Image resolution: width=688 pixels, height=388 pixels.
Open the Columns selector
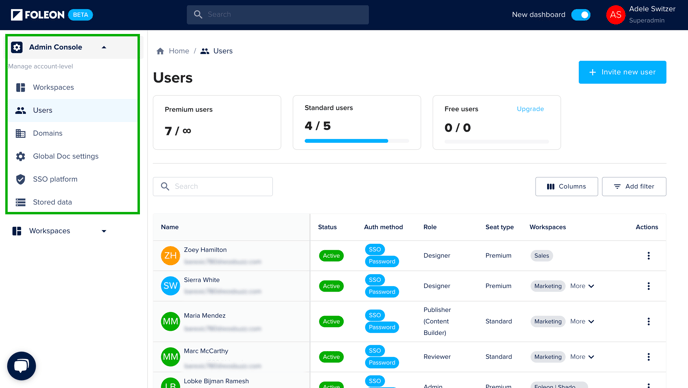(x=566, y=187)
